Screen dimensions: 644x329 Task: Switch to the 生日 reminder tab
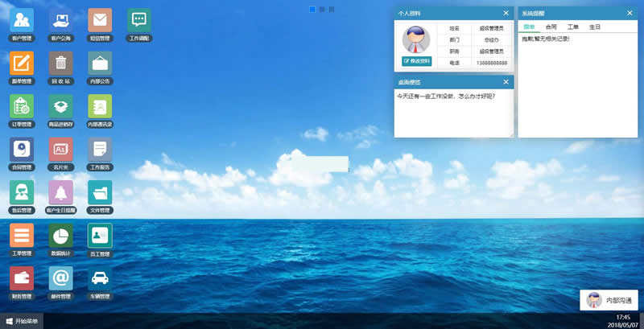595,27
